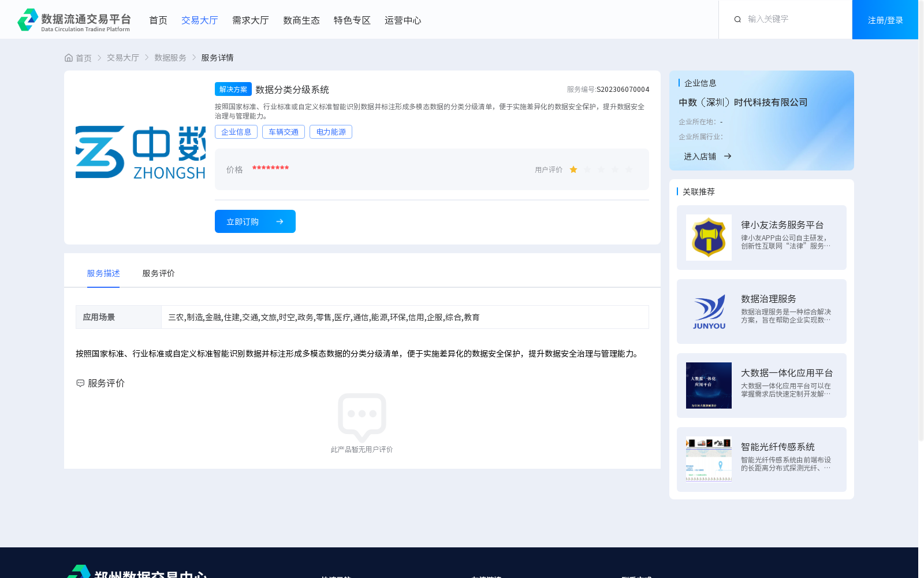Viewport: 924px width, 578px height.
Task: Click the masked price asterisks
Action: point(270,168)
